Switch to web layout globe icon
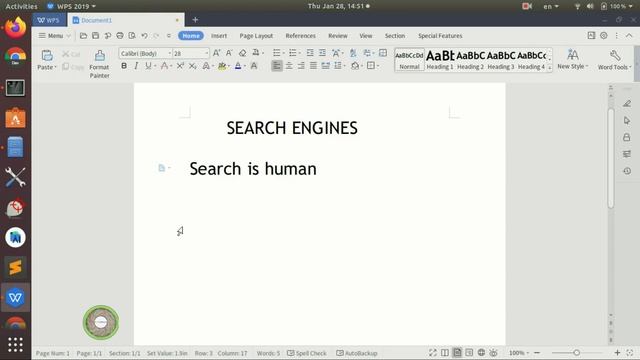The width and height of the screenshot is (640, 360). tap(482, 353)
